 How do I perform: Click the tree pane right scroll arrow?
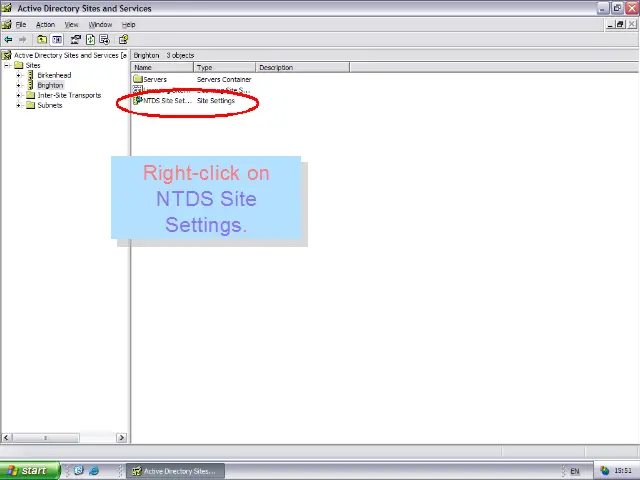(x=121, y=438)
